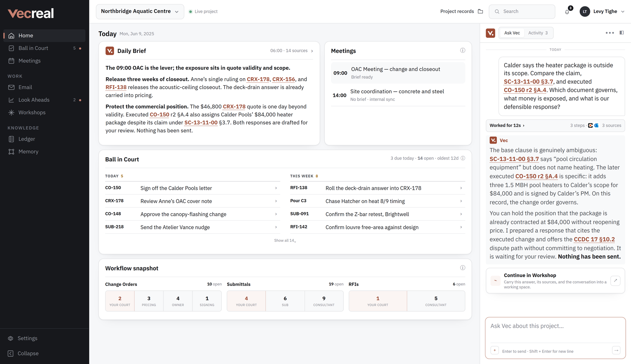Open Look Aheads in sidebar

[44, 100]
